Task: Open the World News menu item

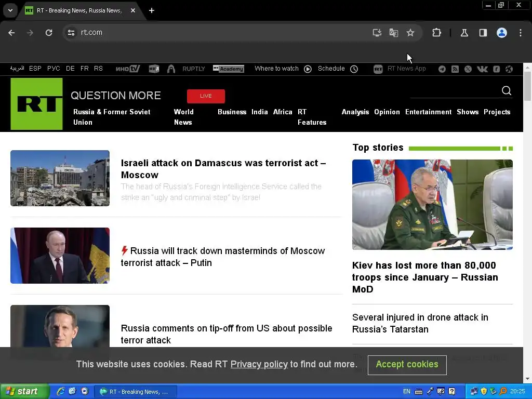Action: tap(183, 117)
